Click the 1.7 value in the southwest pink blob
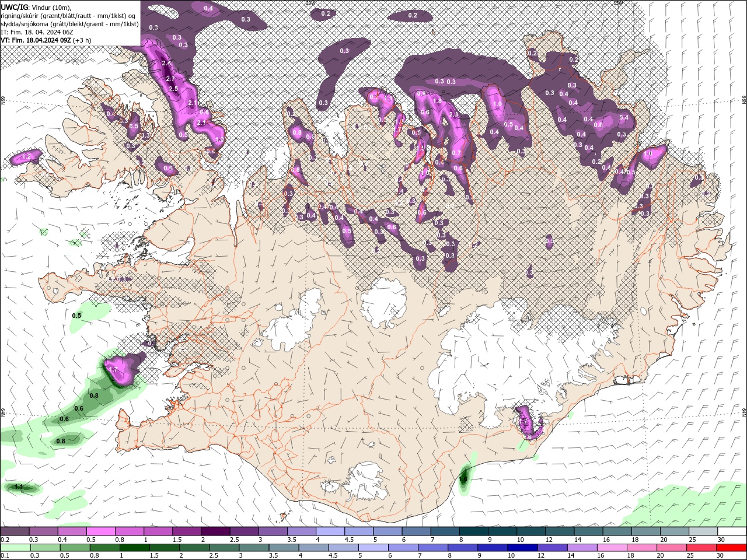 (x=113, y=370)
